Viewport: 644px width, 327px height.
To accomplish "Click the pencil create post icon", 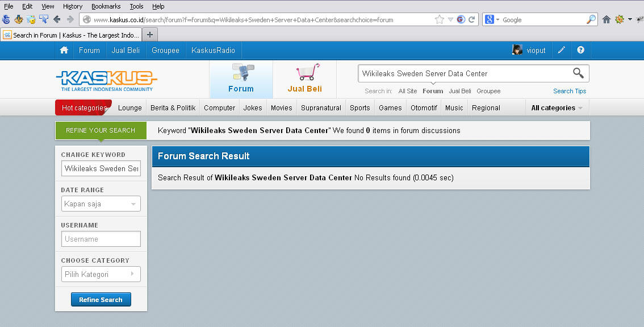I will click(x=562, y=50).
